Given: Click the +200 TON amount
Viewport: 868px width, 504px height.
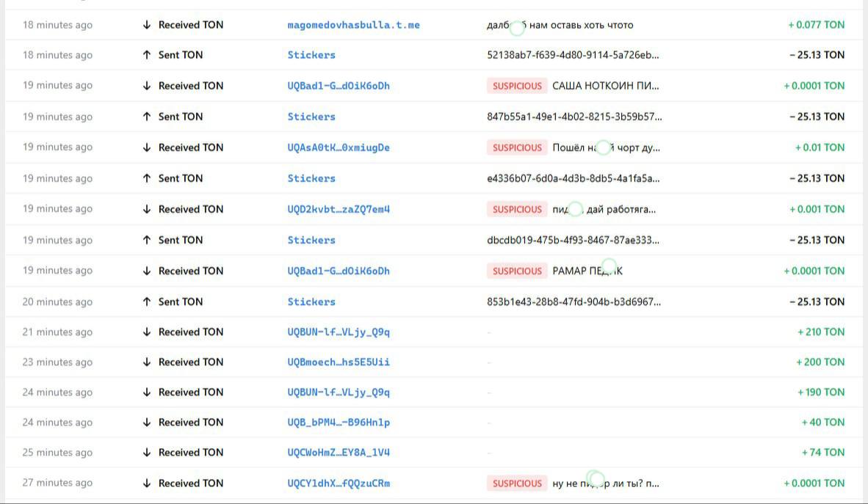Looking at the screenshot, I should tap(820, 362).
